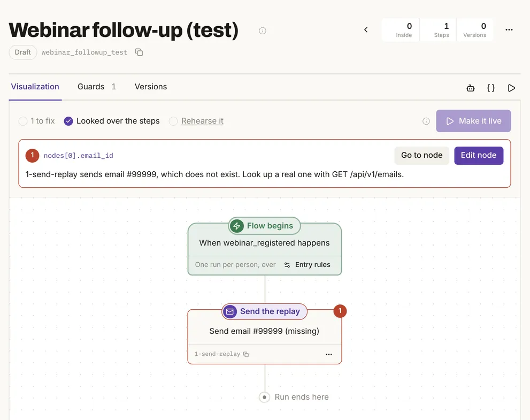Screen dimensions: 530x420
Task: Click the red error badge numbered 1 in the alert
Action: coord(33,156)
